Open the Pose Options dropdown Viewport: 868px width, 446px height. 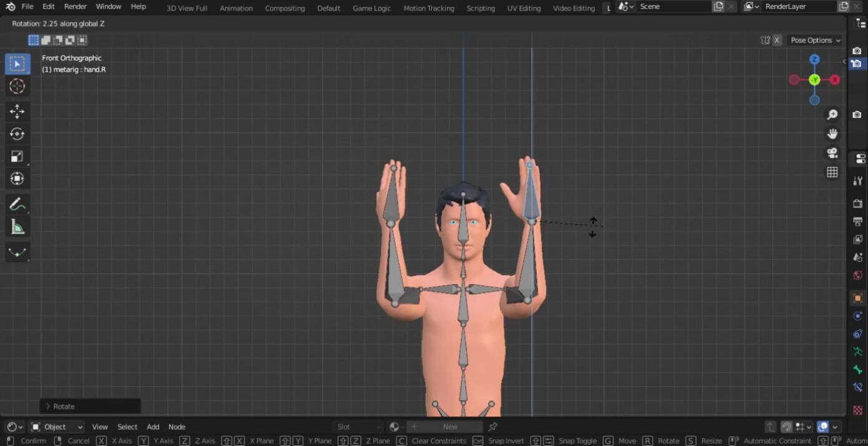[816, 40]
